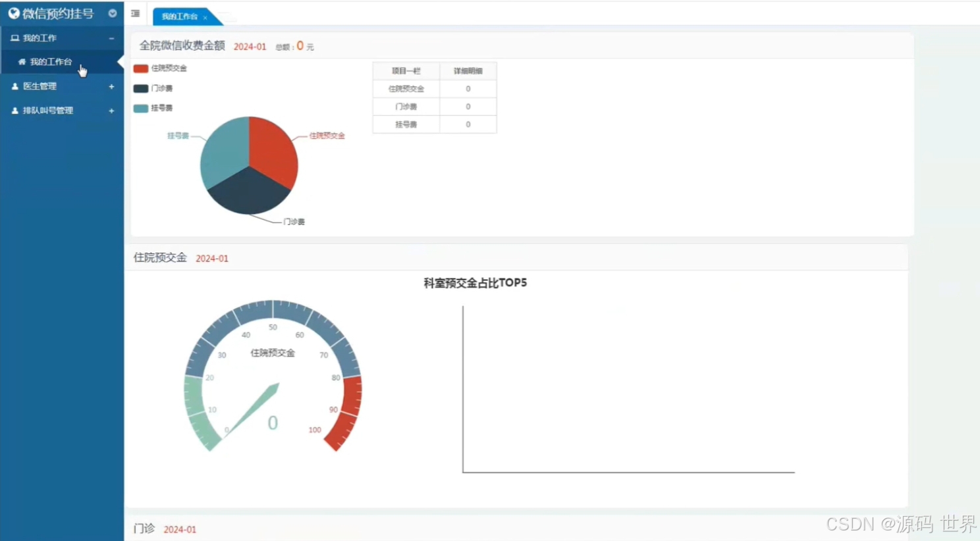Click the 科室预交金占比TOP5 chart title
980x541 pixels.
click(x=475, y=283)
